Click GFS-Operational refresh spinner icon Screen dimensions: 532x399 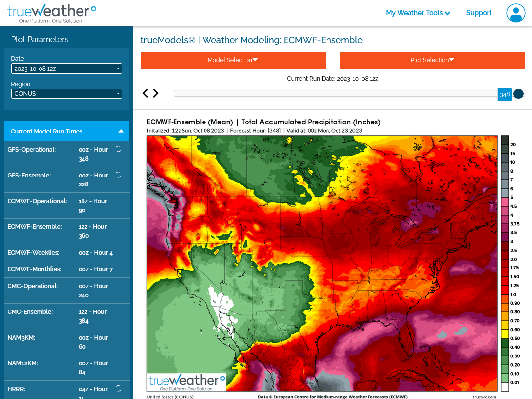pyautogui.click(x=118, y=149)
